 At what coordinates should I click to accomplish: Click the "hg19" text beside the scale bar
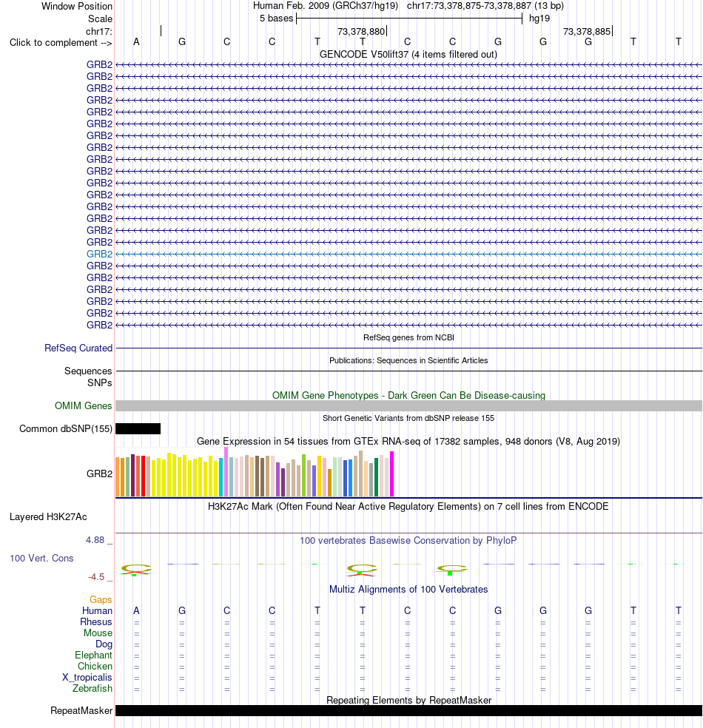[x=539, y=18]
